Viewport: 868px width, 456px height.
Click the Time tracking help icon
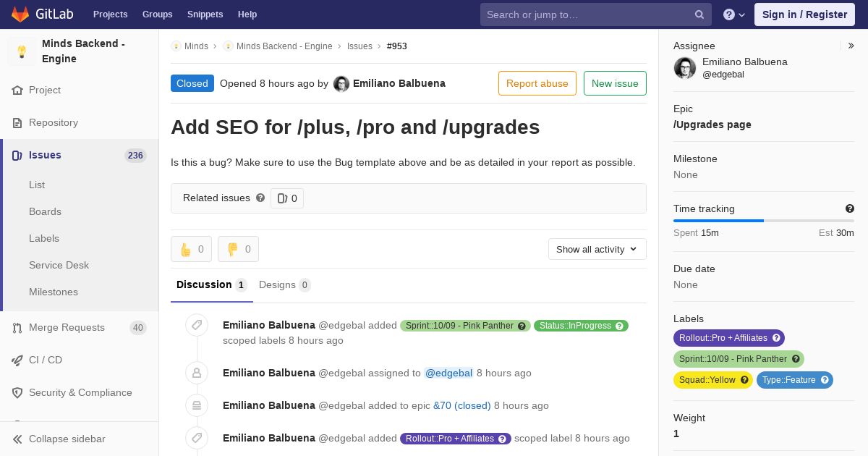click(x=850, y=208)
